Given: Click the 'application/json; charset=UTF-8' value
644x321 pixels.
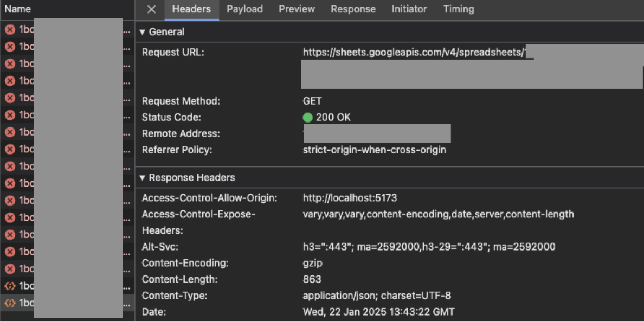Looking at the screenshot, I should [x=377, y=296].
